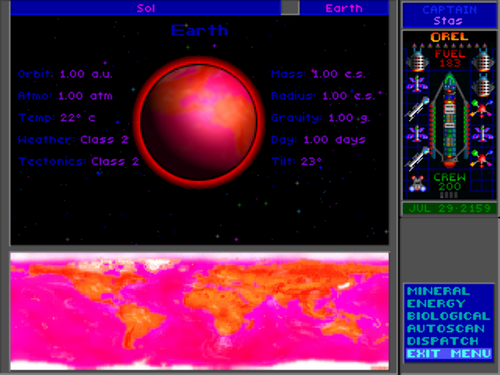Screen dimensions: 500x375
Task: Pick the winged escort ship in the right column
Action: (x=482, y=133)
